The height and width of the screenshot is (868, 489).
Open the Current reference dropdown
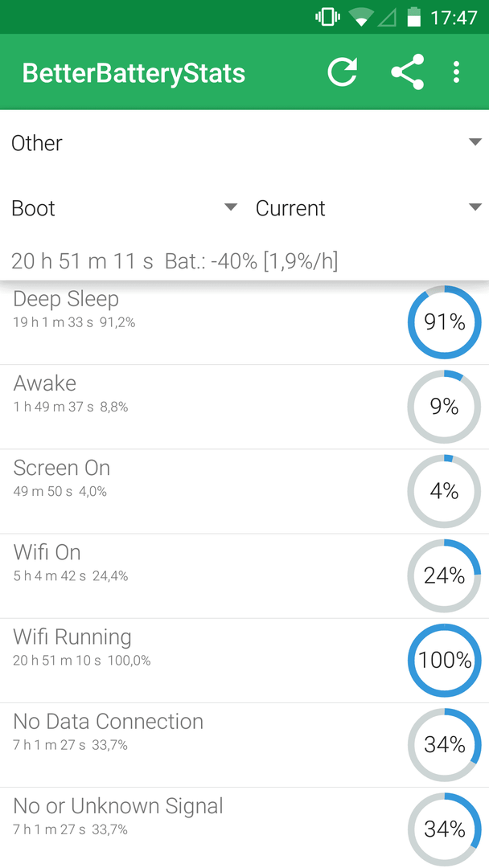click(368, 208)
